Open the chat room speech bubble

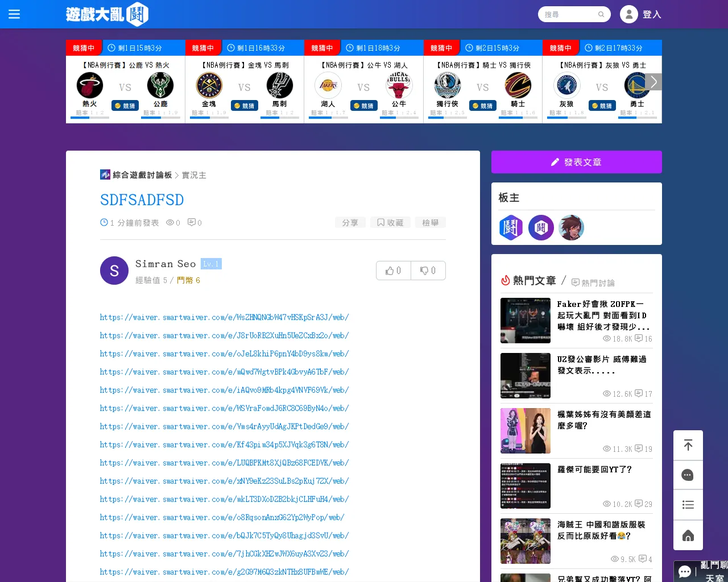(x=685, y=572)
